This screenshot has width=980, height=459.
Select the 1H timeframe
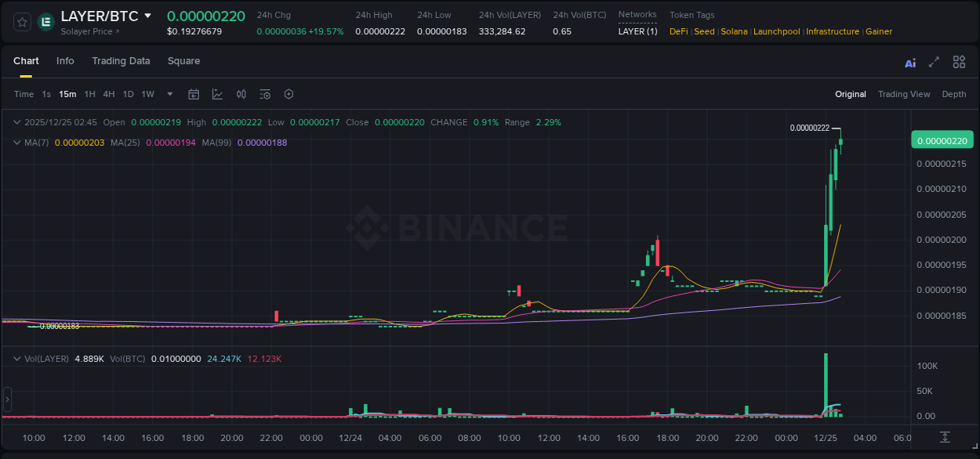coord(89,94)
